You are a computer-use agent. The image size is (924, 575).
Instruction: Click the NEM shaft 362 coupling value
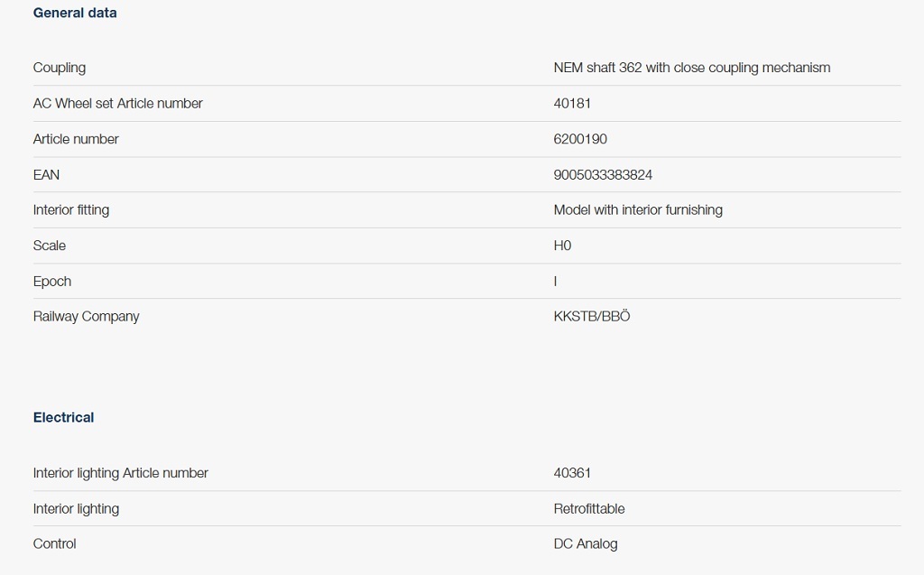[x=692, y=68]
